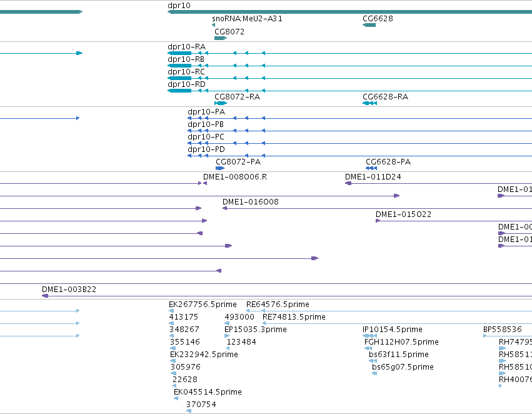Screen dimensions: 532x414
Task: Click the dpr10 gene label
Action: click(179, 6)
